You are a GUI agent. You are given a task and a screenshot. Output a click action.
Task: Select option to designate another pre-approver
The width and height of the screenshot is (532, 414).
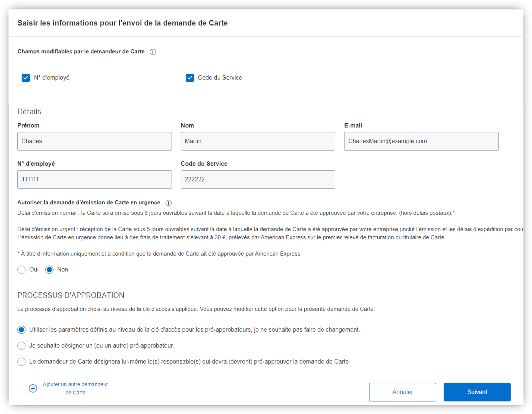(22, 346)
